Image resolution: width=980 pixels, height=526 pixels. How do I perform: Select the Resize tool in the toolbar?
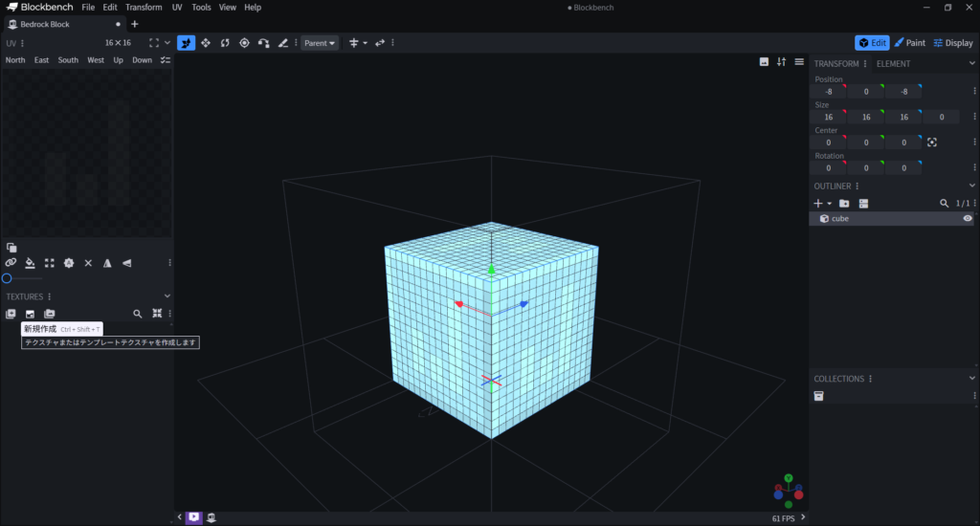tap(206, 43)
